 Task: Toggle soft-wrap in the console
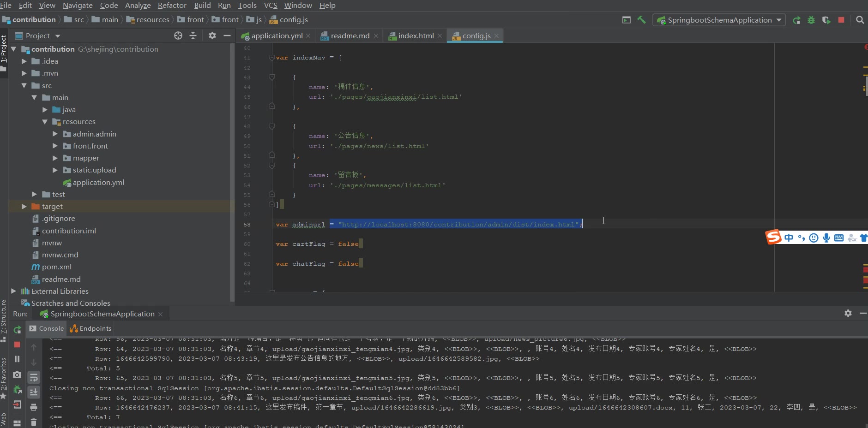34,378
